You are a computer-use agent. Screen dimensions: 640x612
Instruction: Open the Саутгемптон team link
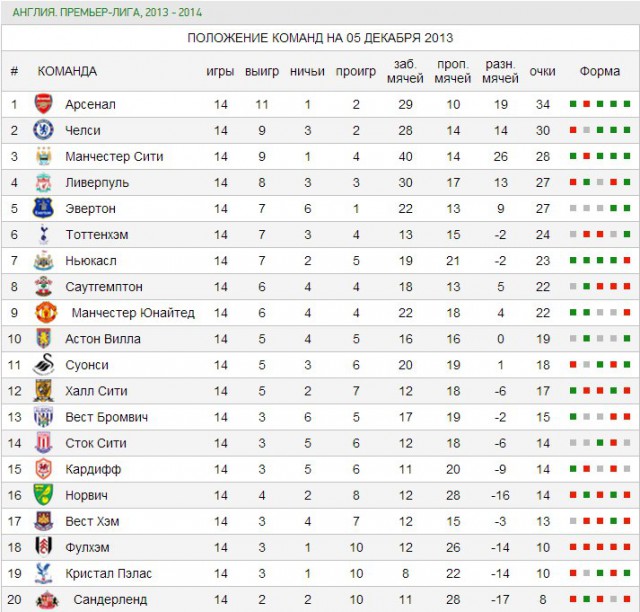103,287
